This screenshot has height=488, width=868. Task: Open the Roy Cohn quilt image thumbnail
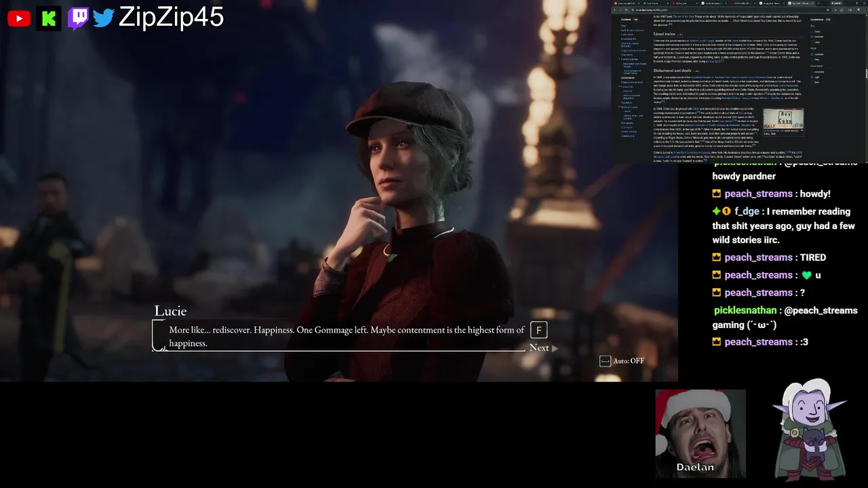pyautogui.click(x=783, y=120)
